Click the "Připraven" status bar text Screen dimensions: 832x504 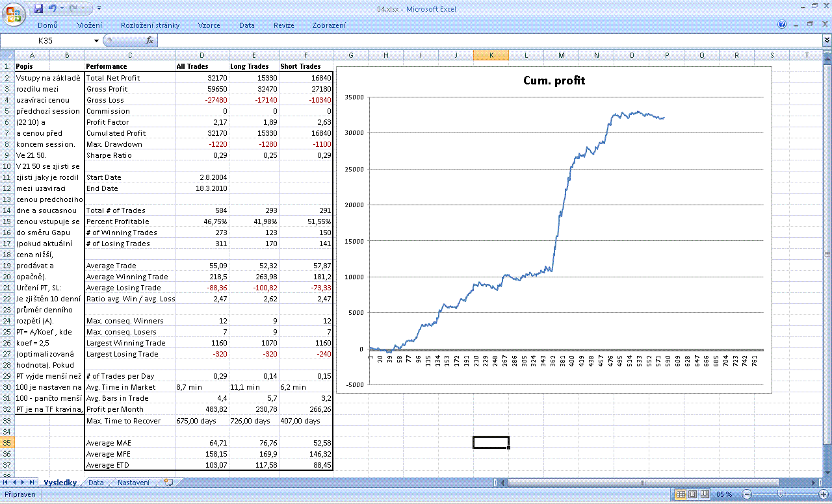pos(20,495)
